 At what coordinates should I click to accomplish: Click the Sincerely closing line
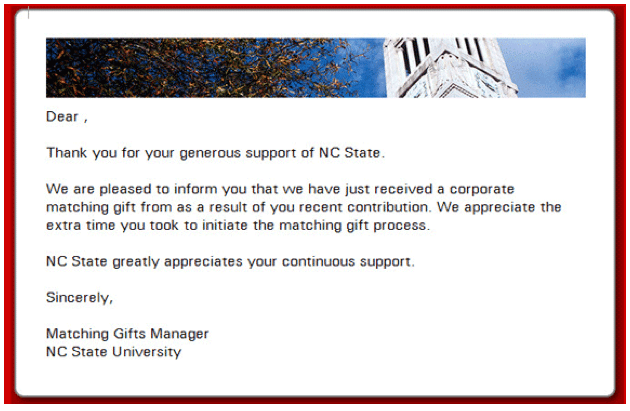click(80, 298)
